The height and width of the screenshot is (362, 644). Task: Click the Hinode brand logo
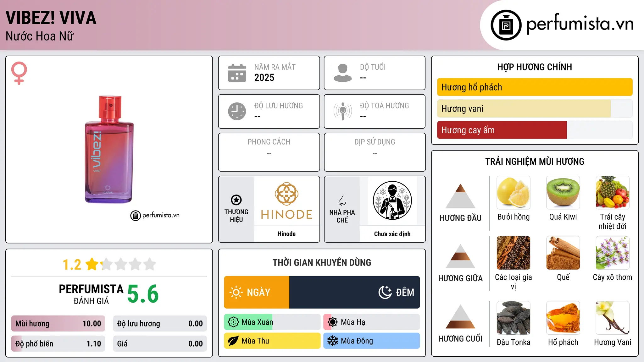pos(286,201)
